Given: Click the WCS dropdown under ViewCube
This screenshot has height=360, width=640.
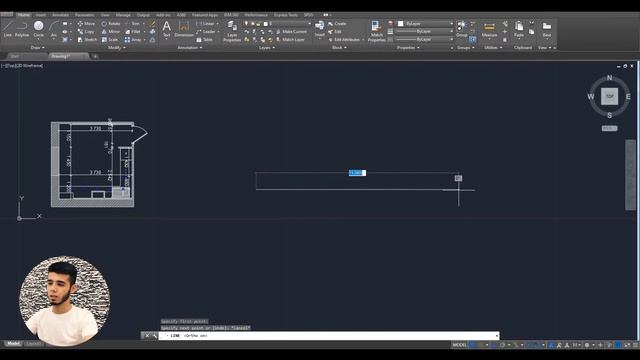Looking at the screenshot, I should (609, 128).
